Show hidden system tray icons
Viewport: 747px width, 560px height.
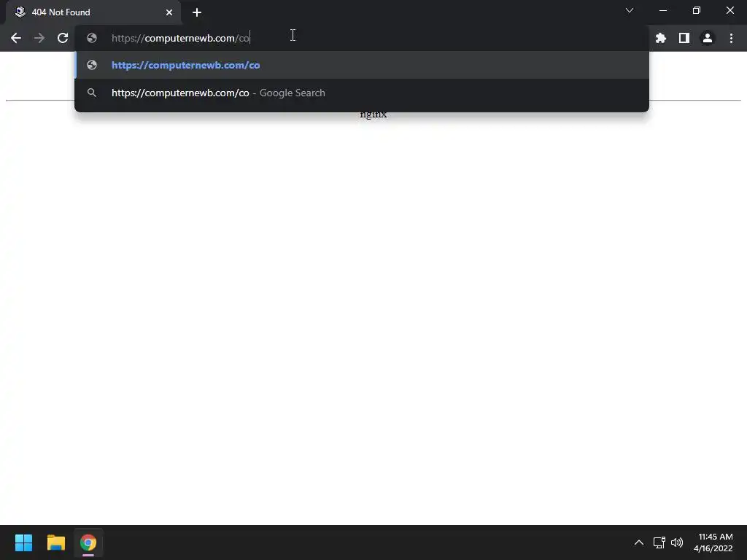639,542
